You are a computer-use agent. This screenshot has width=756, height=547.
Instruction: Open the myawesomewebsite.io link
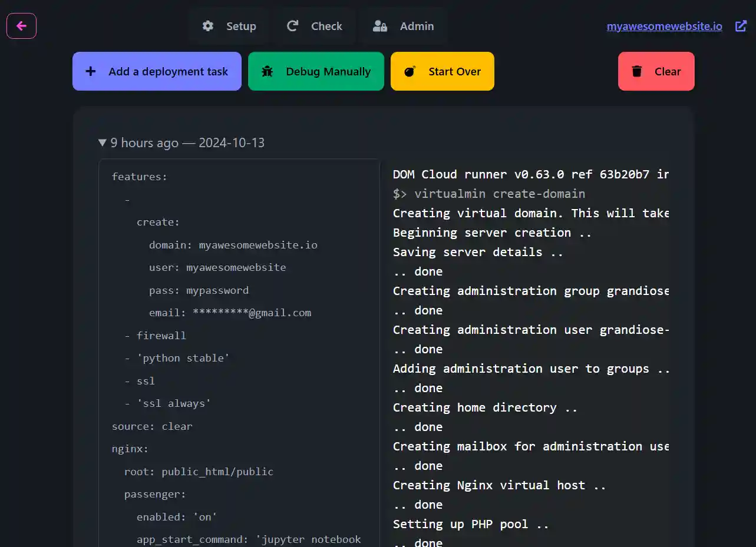[x=664, y=26]
